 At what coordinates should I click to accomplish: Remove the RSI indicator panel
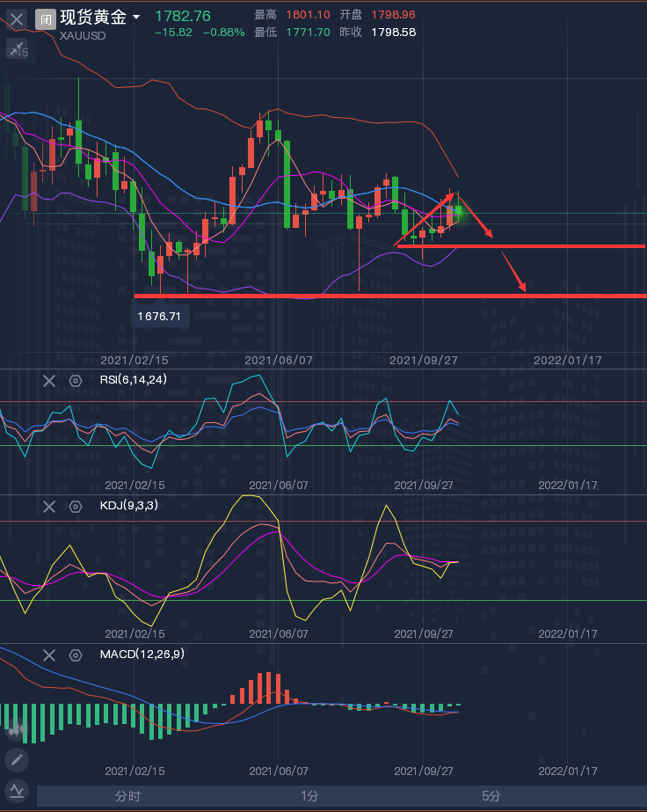click(49, 380)
